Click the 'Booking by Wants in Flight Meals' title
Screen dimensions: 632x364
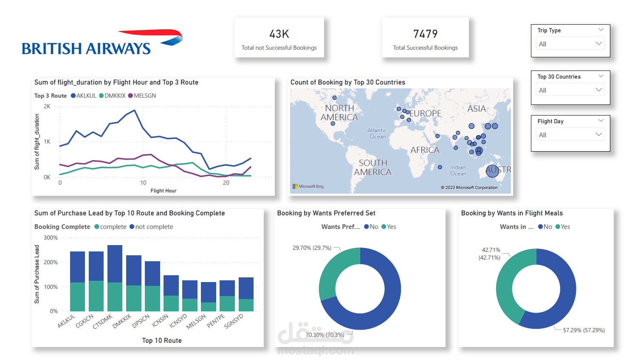click(512, 213)
